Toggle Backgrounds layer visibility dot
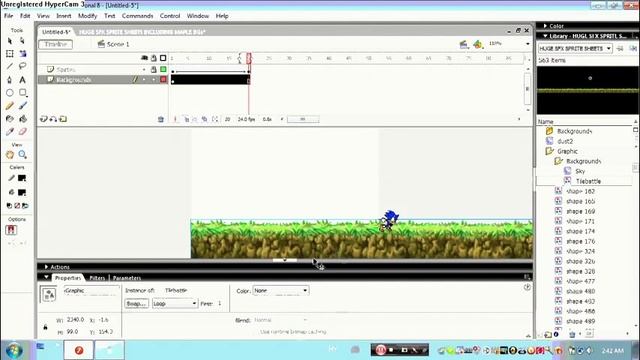Viewport: 640px width, 360px height. [144, 80]
